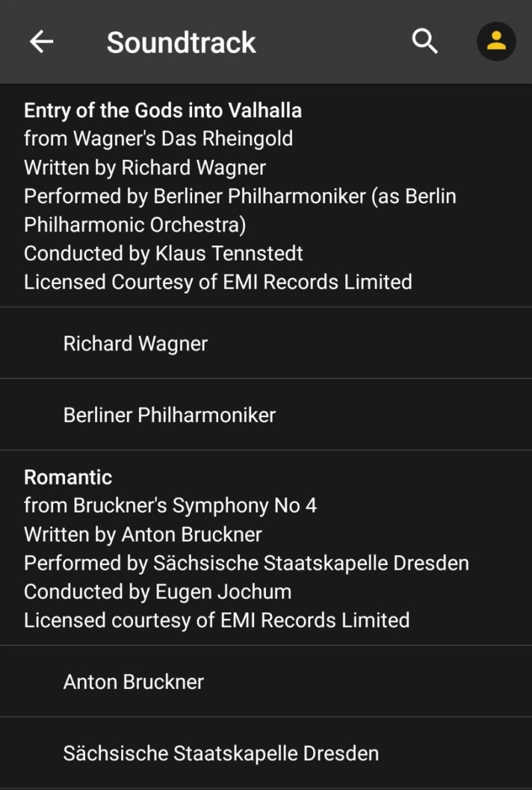This screenshot has height=790, width=532.
Task: Open the Berliner Philharmoniker list row
Action: point(169,415)
